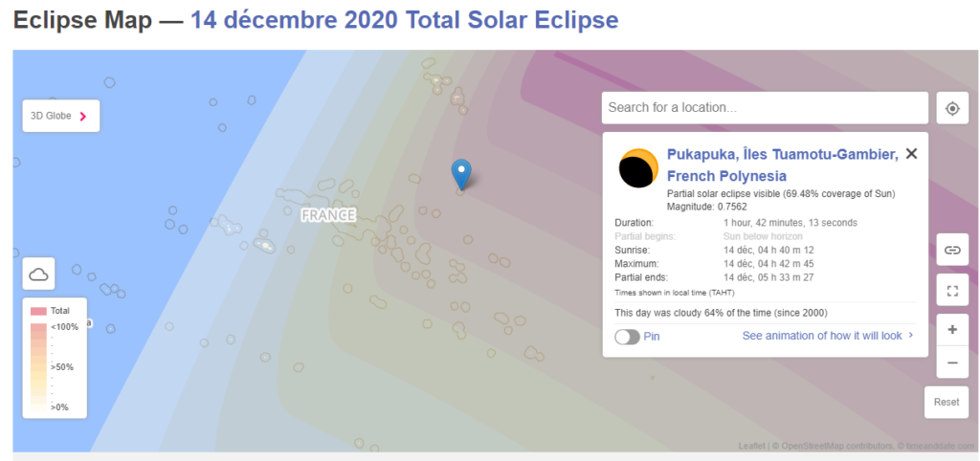Zoom out with the minus button

[x=952, y=362]
